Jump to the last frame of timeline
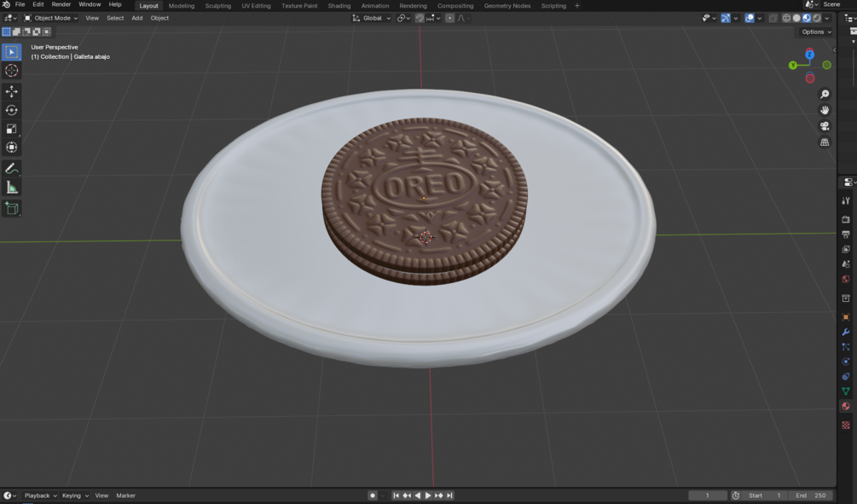 [x=449, y=495]
